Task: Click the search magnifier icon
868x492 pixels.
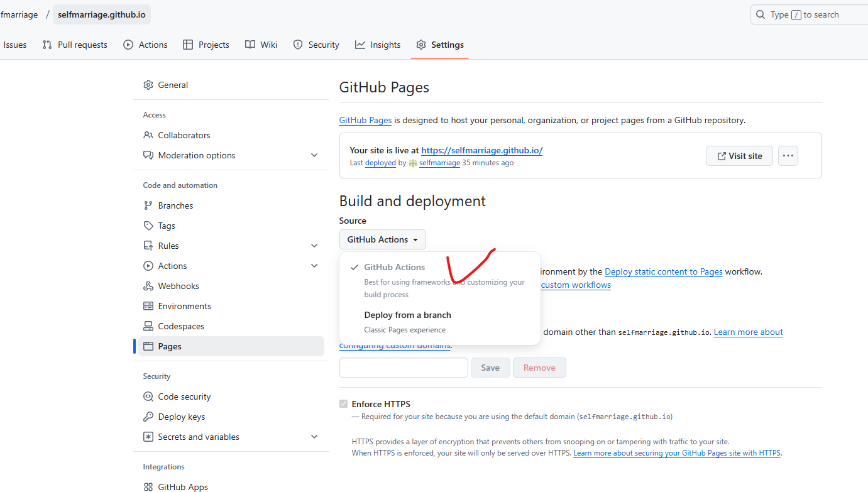Action: tap(761, 14)
